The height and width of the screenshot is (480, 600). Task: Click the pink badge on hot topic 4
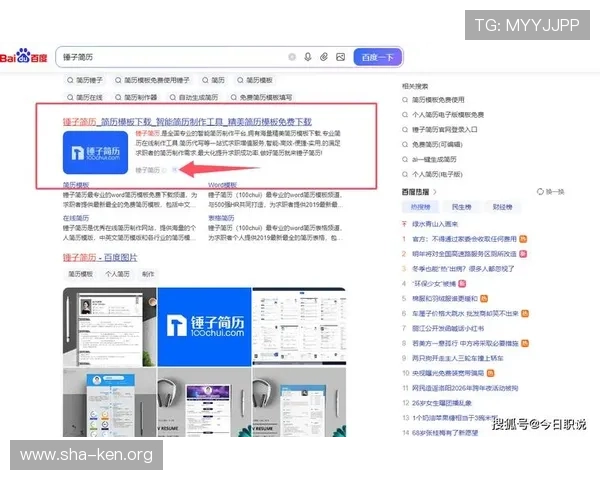pos(462,284)
